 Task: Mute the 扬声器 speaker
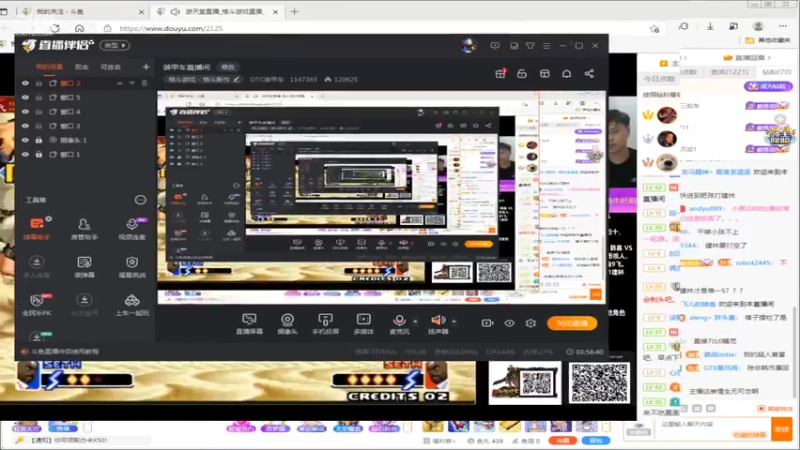point(438,323)
